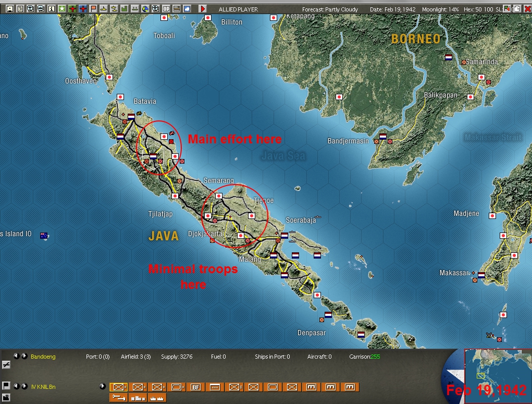Screen dimensions: 532x404
Task: Click the 'Fuel: 0' value
Action: [218, 357]
